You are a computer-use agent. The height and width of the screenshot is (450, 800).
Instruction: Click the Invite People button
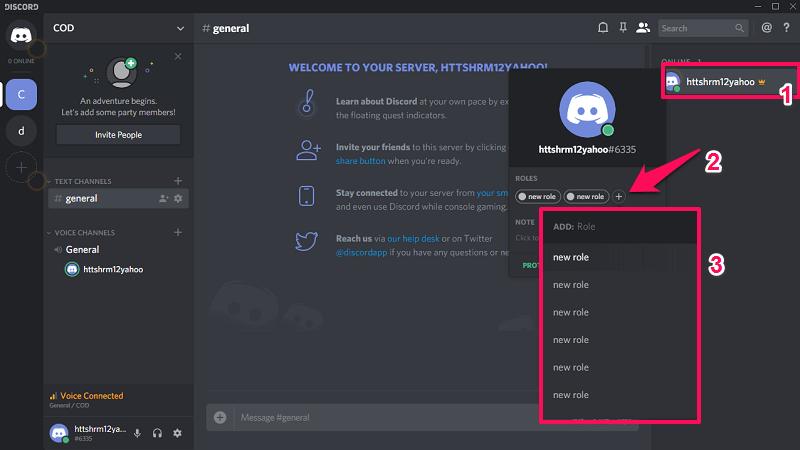[x=118, y=135]
